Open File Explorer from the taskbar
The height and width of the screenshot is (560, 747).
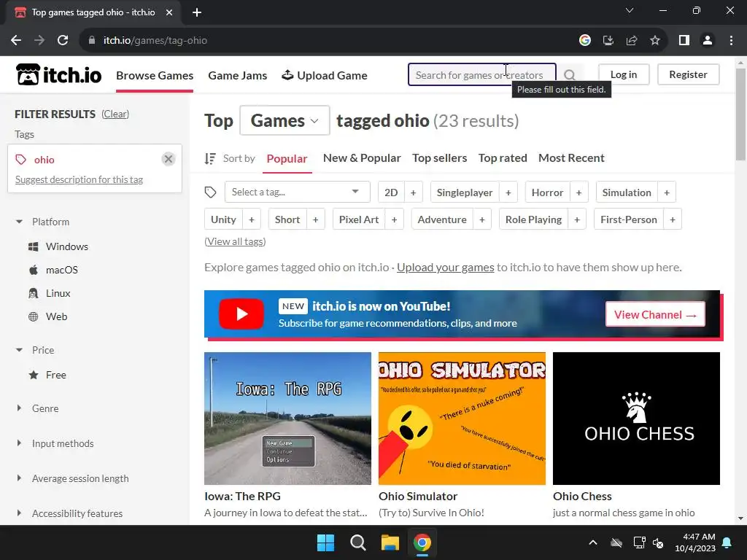click(x=390, y=542)
